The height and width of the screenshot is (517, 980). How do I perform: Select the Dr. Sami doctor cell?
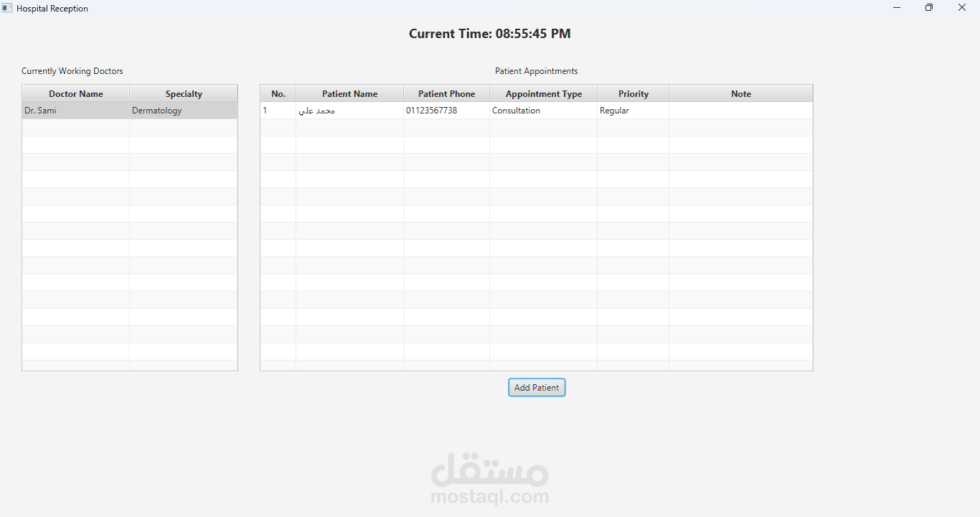(x=76, y=111)
